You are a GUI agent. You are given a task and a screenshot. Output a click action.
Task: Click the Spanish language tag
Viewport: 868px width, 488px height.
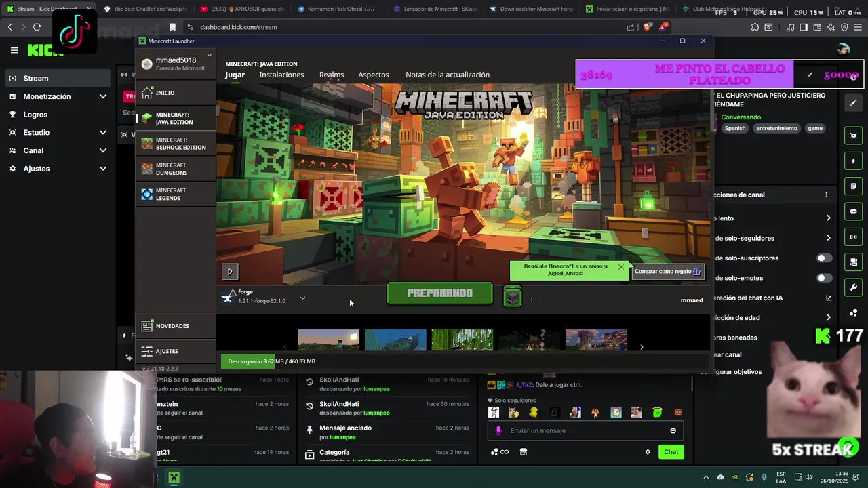(x=734, y=128)
